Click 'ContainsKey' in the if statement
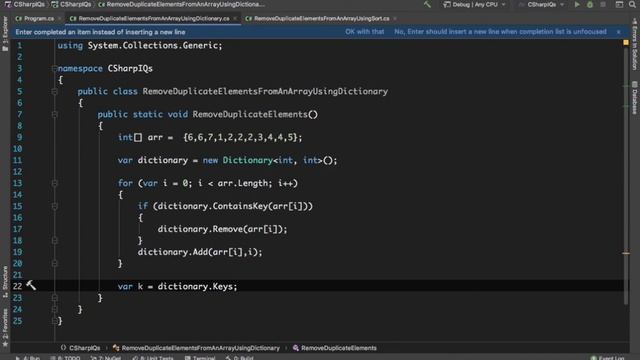Image resolution: width=640 pixels, height=360 pixels. 240,206
